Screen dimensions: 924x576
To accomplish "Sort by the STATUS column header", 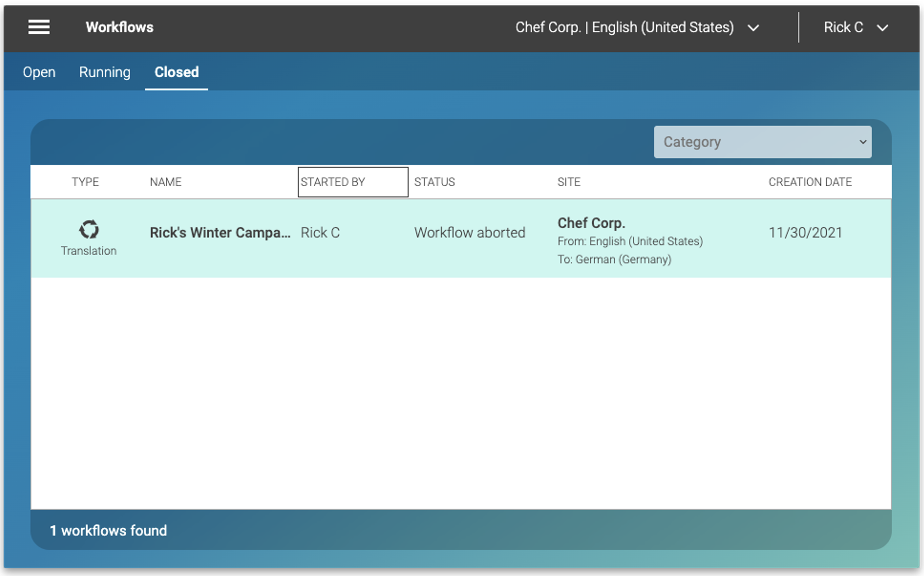I will tap(435, 182).
